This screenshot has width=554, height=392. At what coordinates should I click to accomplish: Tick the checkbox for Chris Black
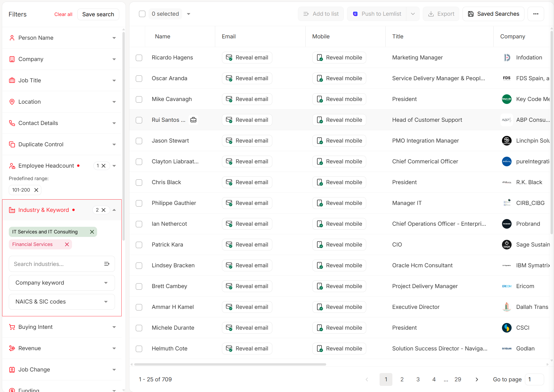pyautogui.click(x=139, y=183)
